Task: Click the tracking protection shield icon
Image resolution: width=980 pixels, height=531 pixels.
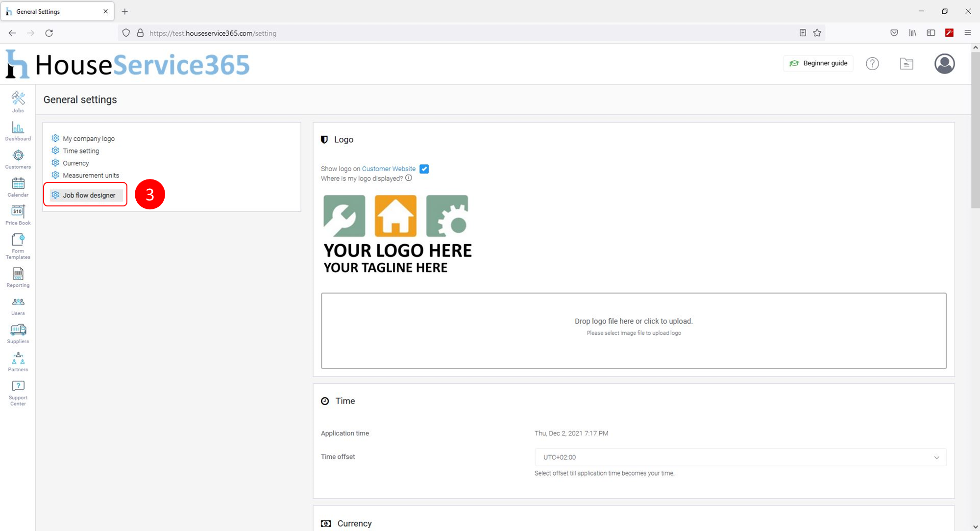Action: (x=126, y=33)
